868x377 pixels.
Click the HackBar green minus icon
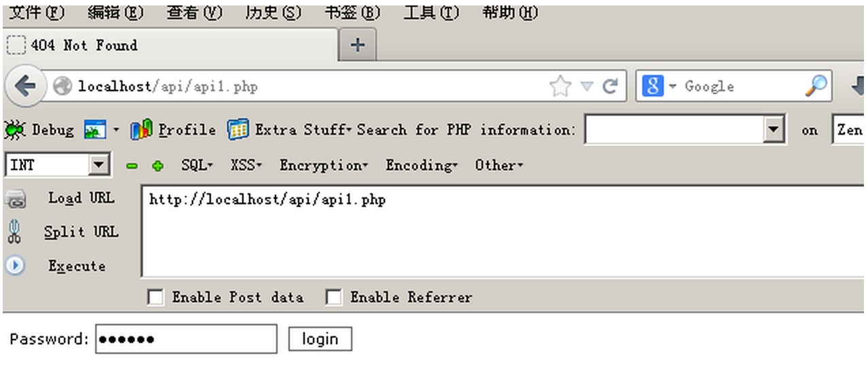click(x=132, y=166)
